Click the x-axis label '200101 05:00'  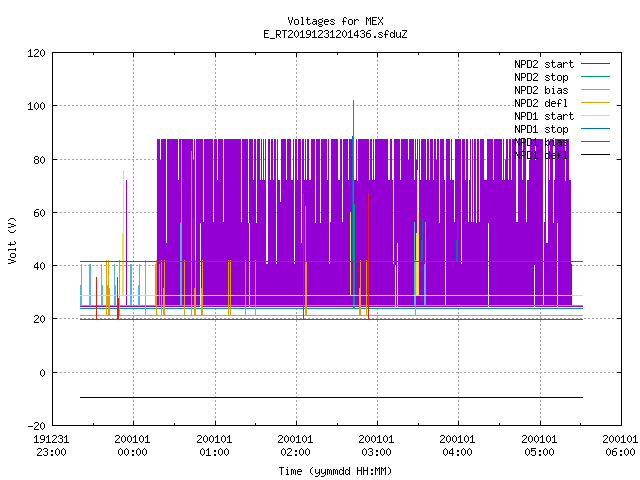(x=539, y=446)
